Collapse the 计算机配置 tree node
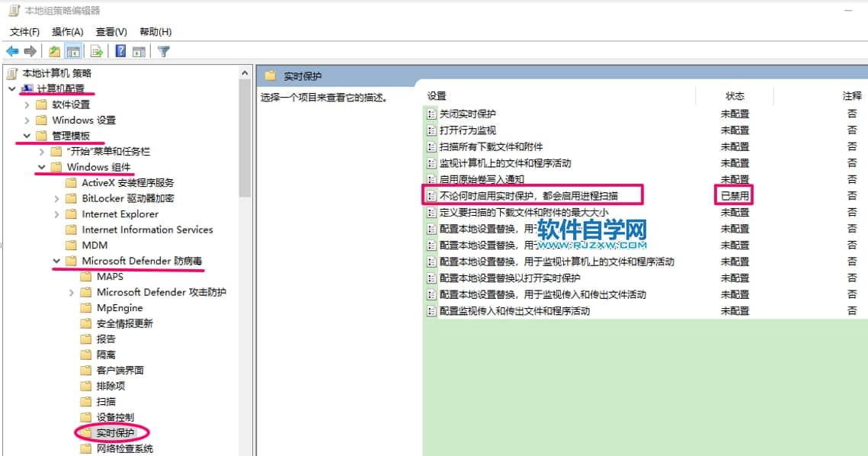The height and width of the screenshot is (456, 868). point(12,89)
